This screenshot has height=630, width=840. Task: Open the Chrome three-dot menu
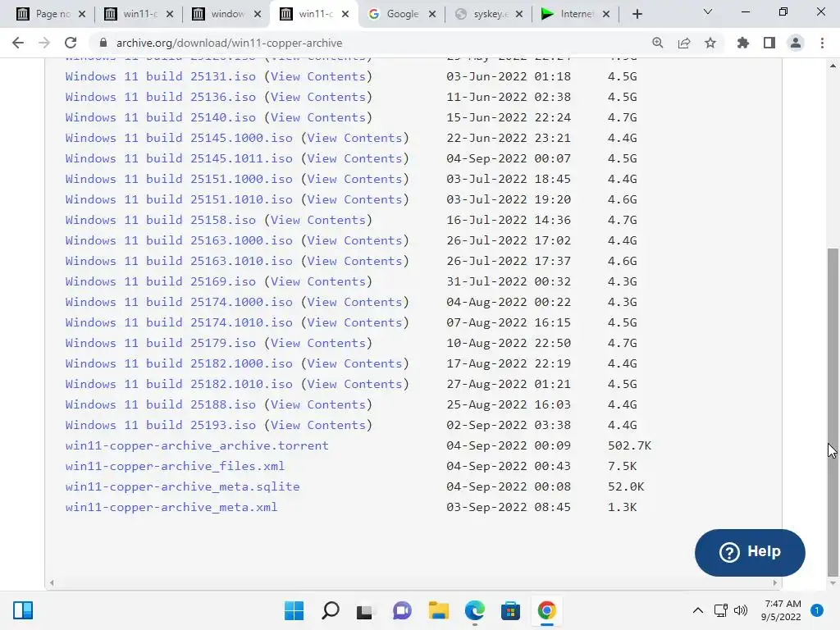[x=822, y=43]
